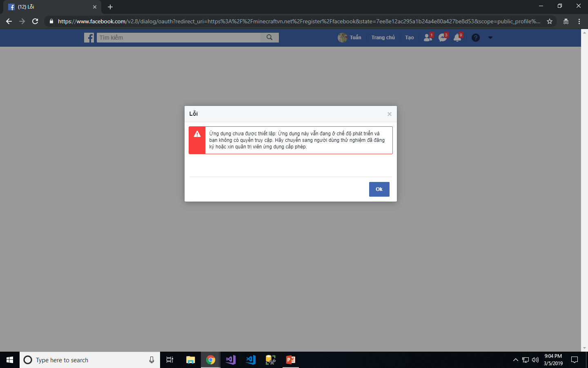
Task: Open the notifications bell icon
Action: click(457, 38)
